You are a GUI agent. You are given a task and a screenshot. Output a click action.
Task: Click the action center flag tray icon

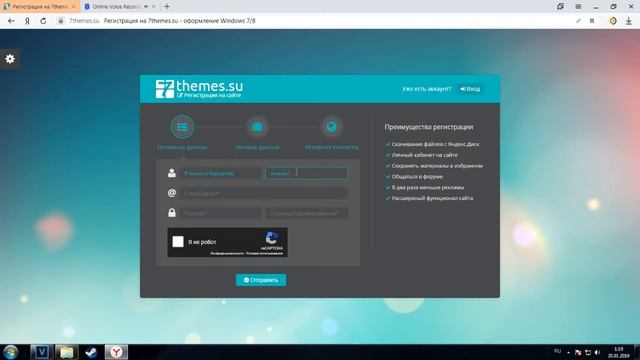click(578, 352)
